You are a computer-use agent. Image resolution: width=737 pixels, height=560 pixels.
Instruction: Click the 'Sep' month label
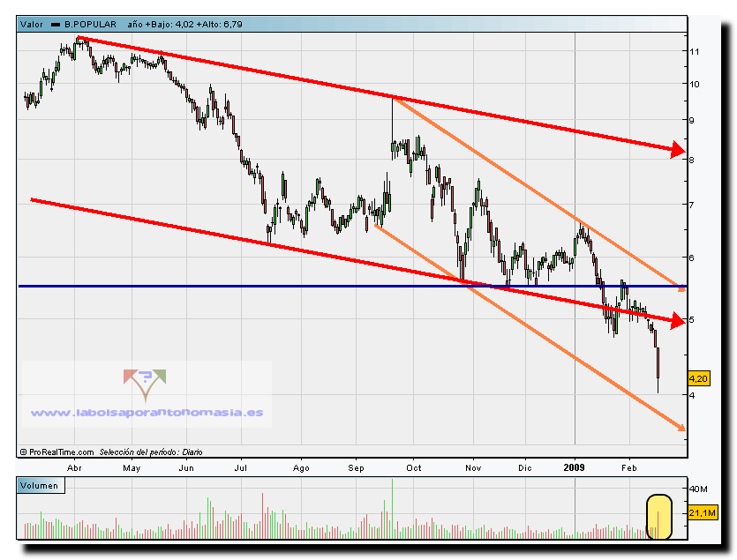click(356, 468)
